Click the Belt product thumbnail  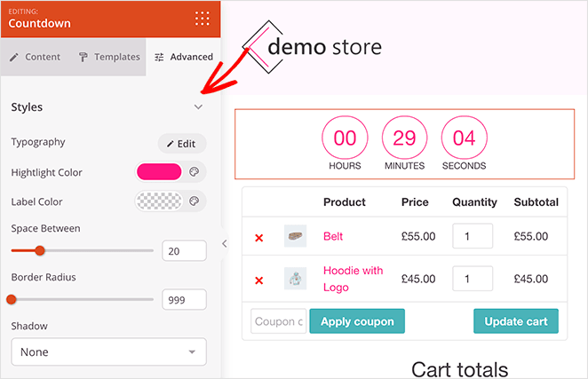point(295,236)
